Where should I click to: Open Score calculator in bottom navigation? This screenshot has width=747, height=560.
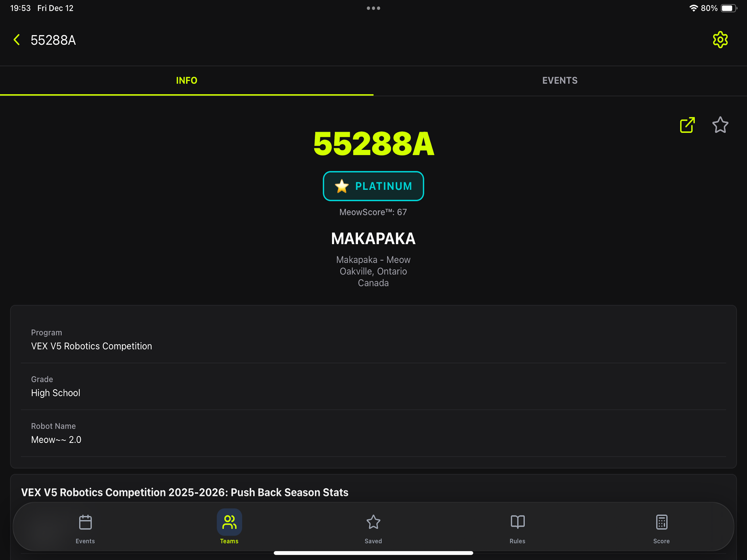click(x=661, y=529)
